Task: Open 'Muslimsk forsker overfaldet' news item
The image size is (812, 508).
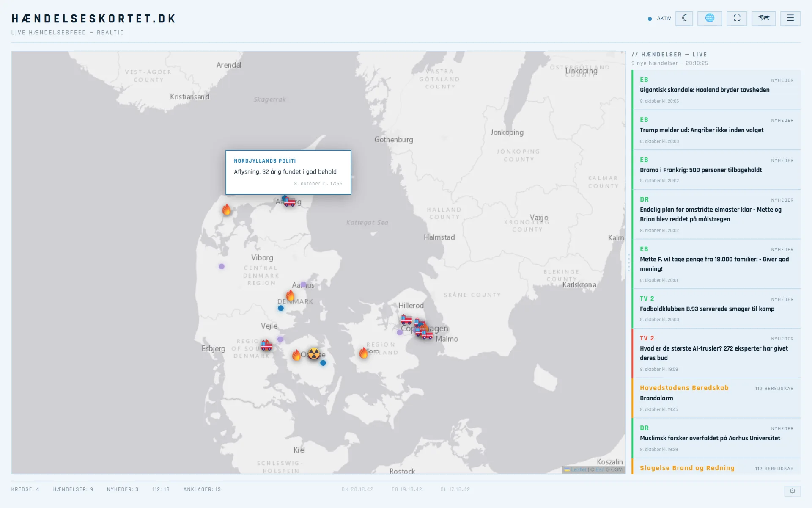Action: point(716,438)
